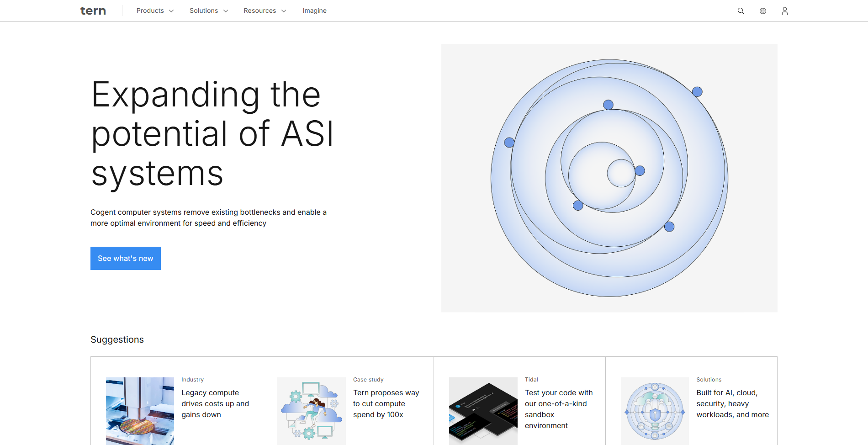Click the concentric circles hero illustration

pos(609,178)
